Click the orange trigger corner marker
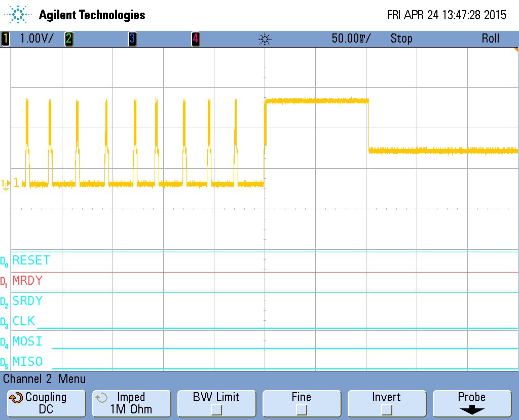This screenshot has height=420, width=519. 516,49
